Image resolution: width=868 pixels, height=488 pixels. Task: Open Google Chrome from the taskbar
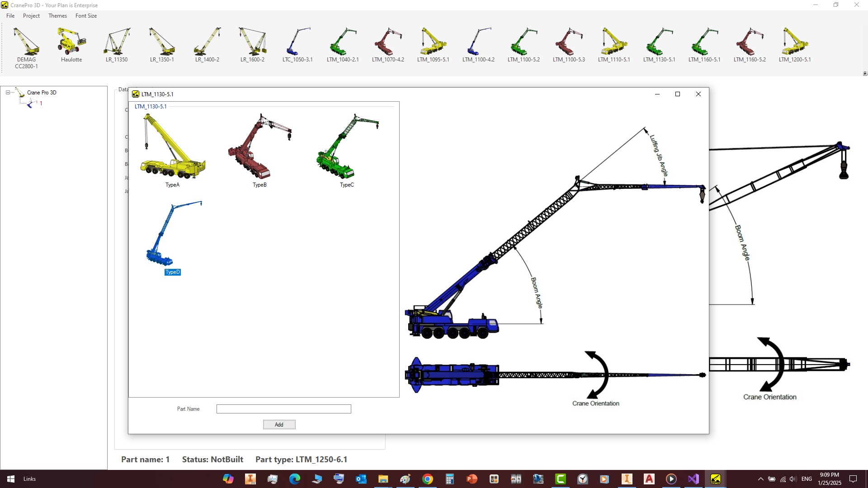427,479
